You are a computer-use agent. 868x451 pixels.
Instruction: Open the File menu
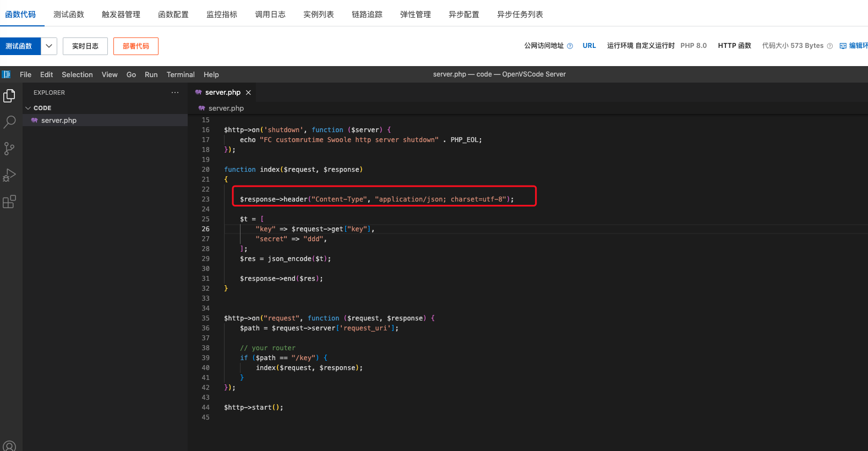click(25, 74)
